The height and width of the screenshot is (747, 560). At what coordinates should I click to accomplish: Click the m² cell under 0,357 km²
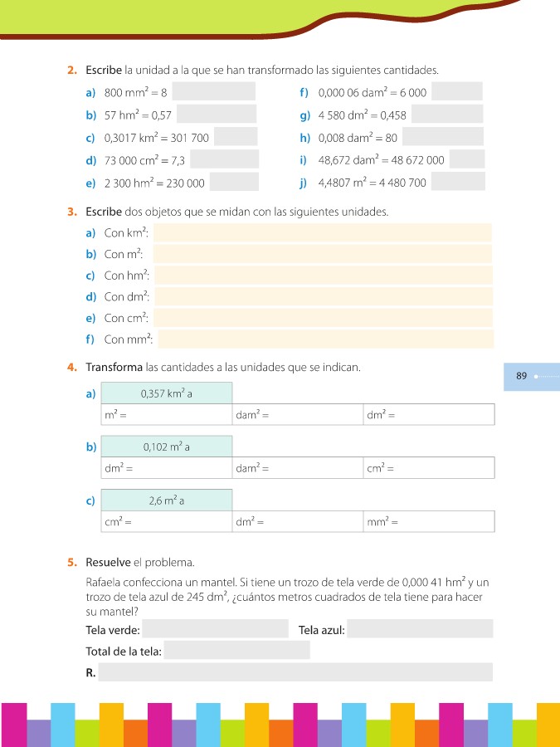tap(166, 414)
